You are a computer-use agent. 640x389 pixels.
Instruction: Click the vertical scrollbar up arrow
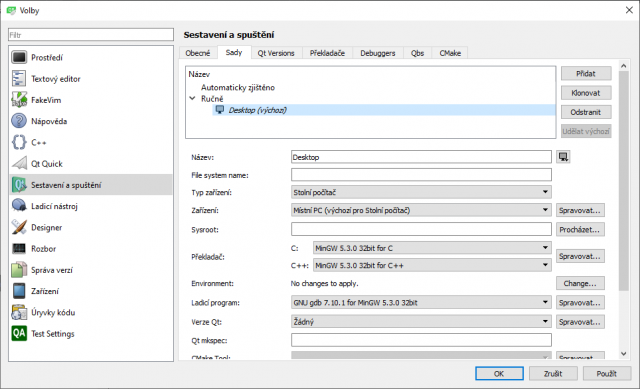[x=623, y=66]
